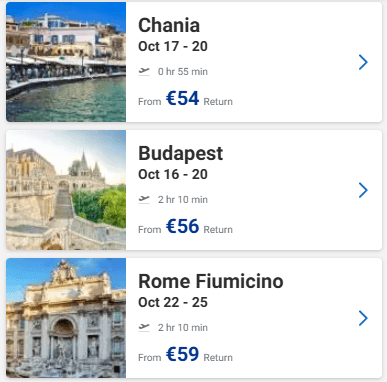Viewport: 387px width, 382px height.
Task: Open the Rome Fiumicino card chevron arrow
Action: click(x=363, y=318)
